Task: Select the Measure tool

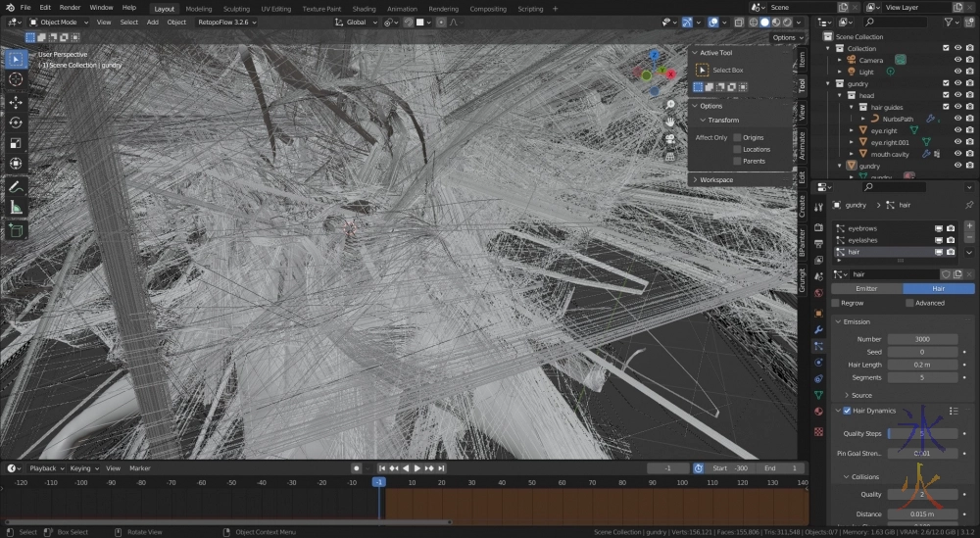Action: point(16,208)
